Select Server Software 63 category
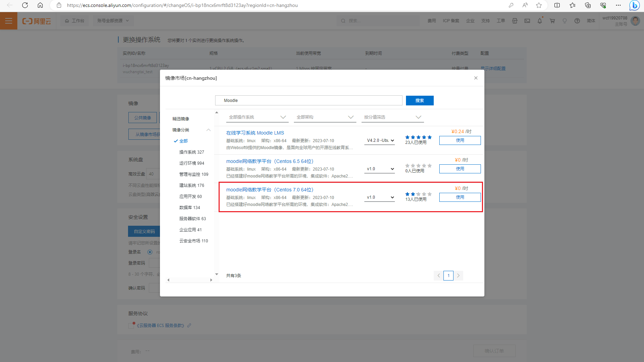This screenshot has height=362, width=644. [193, 219]
